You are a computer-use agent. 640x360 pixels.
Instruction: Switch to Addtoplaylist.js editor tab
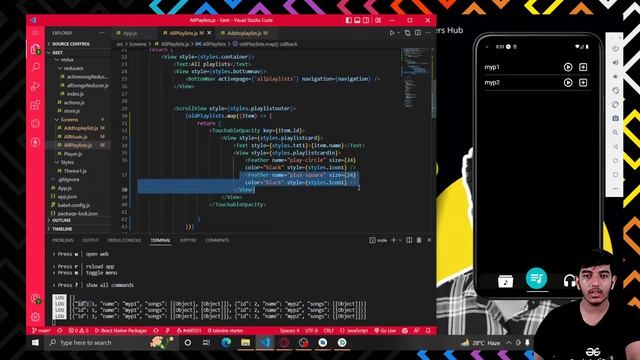tap(244, 33)
